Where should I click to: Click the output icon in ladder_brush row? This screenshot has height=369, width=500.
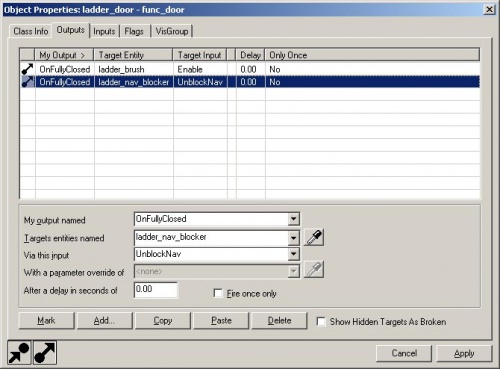pos(27,69)
